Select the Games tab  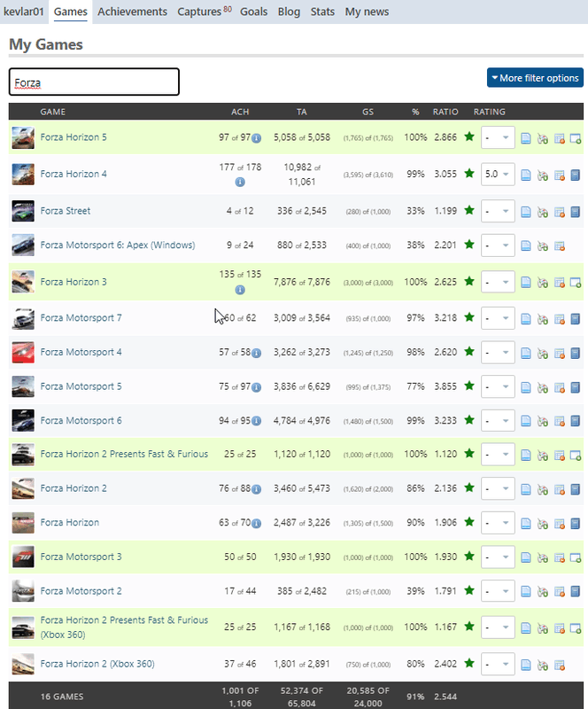click(71, 12)
